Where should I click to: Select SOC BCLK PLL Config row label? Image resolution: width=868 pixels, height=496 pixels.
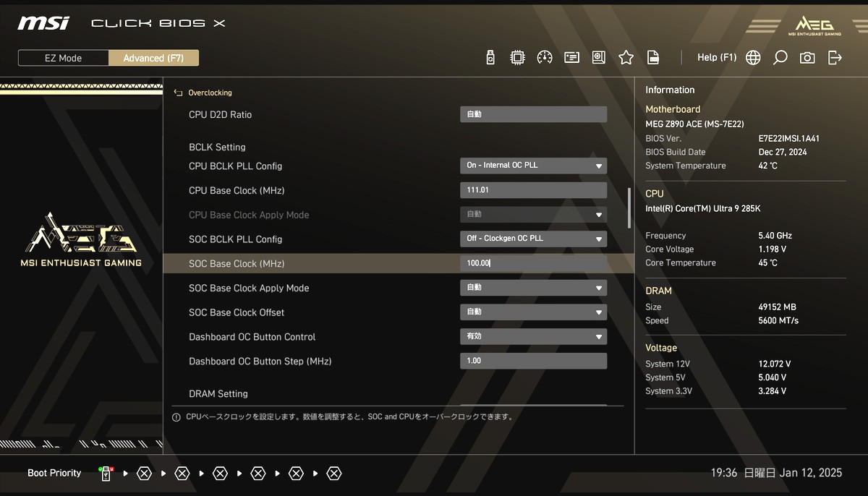(235, 239)
